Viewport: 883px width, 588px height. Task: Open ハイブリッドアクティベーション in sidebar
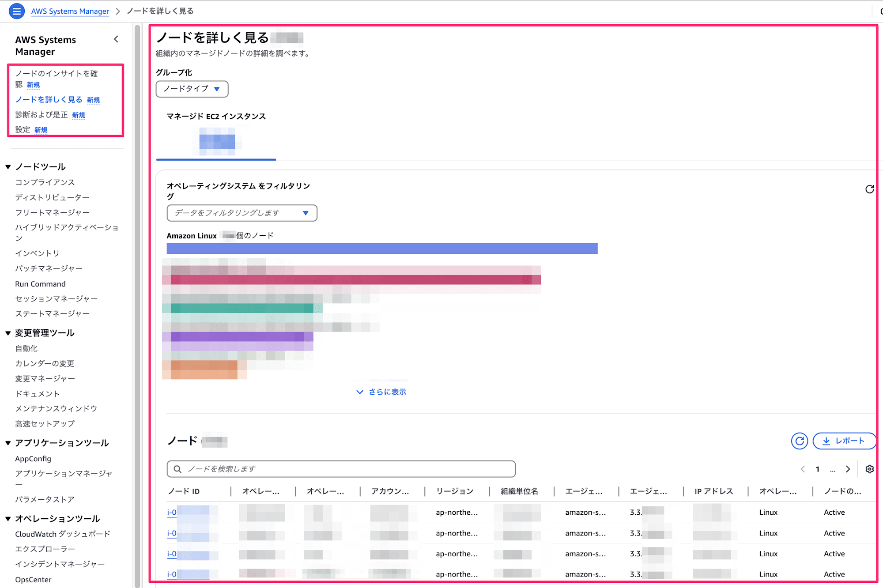66,233
